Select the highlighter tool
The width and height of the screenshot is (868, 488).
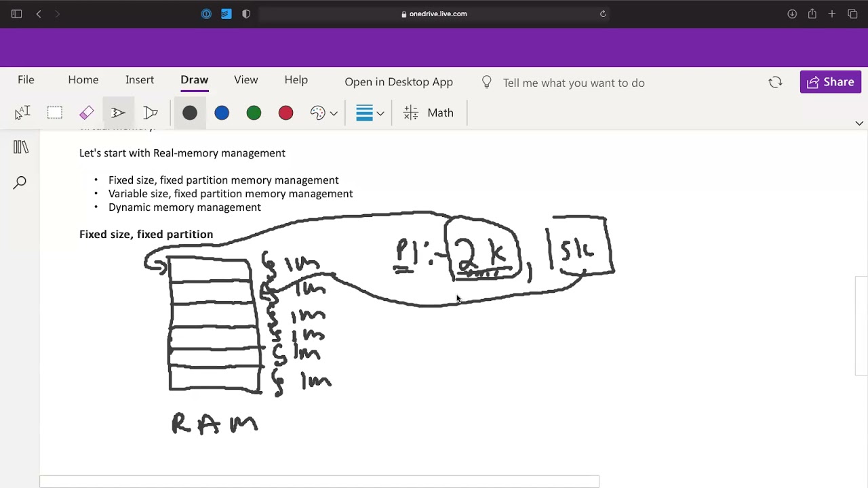pyautogui.click(x=151, y=113)
